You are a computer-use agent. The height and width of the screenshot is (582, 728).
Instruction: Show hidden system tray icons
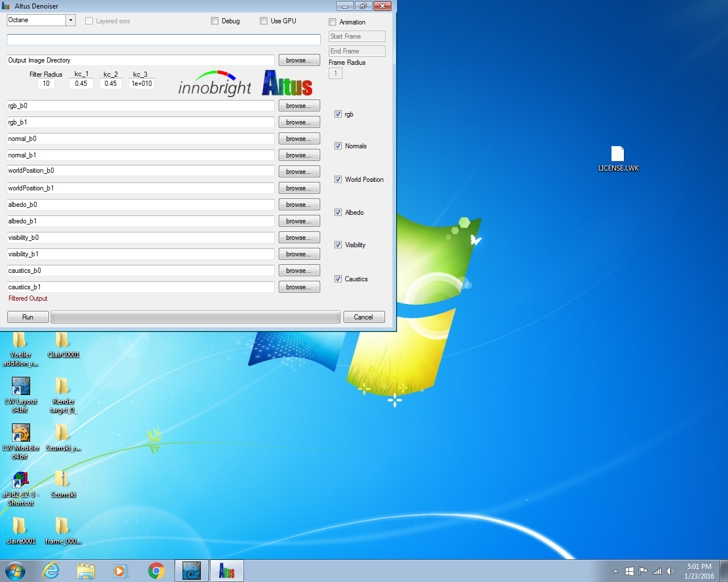point(615,571)
